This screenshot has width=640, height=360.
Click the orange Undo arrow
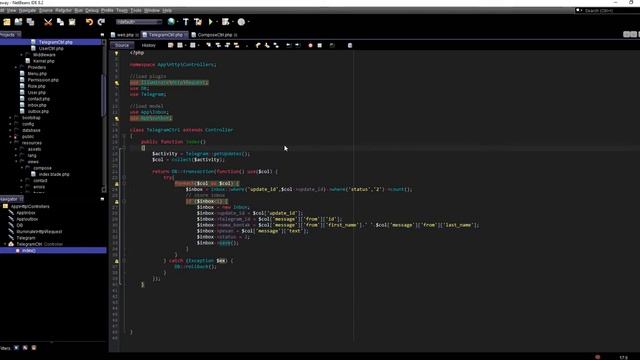point(89,22)
